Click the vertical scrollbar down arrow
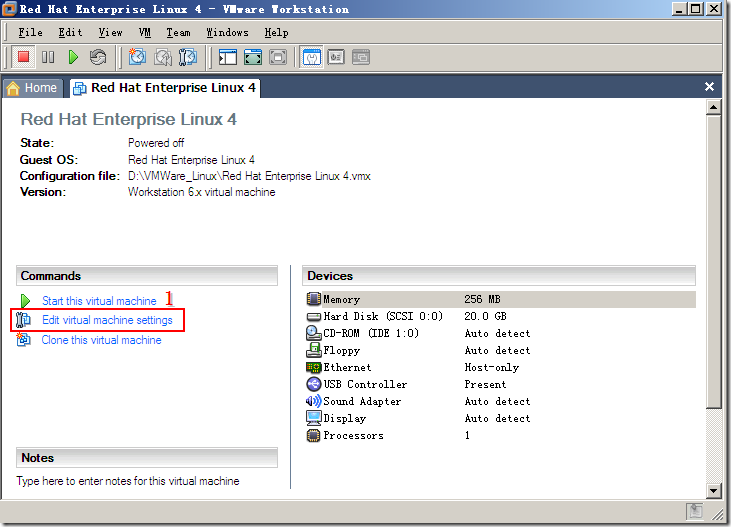Image resolution: width=731 pixels, height=527 pixels. [713, 490]
